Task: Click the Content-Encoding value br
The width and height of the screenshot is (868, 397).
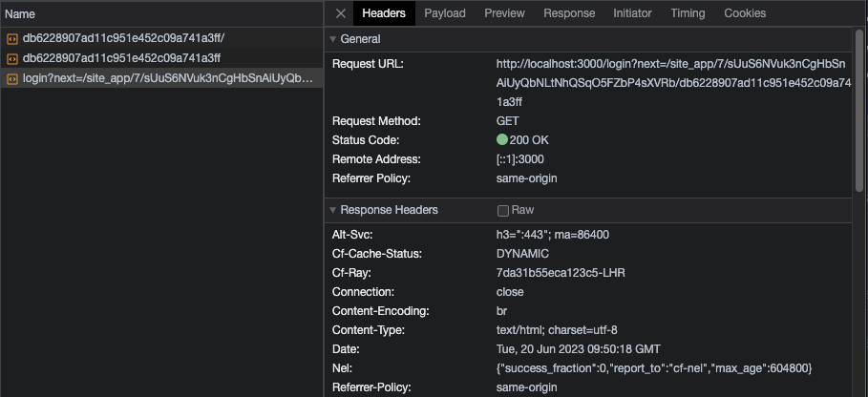Action: click(x=501, y=311)
